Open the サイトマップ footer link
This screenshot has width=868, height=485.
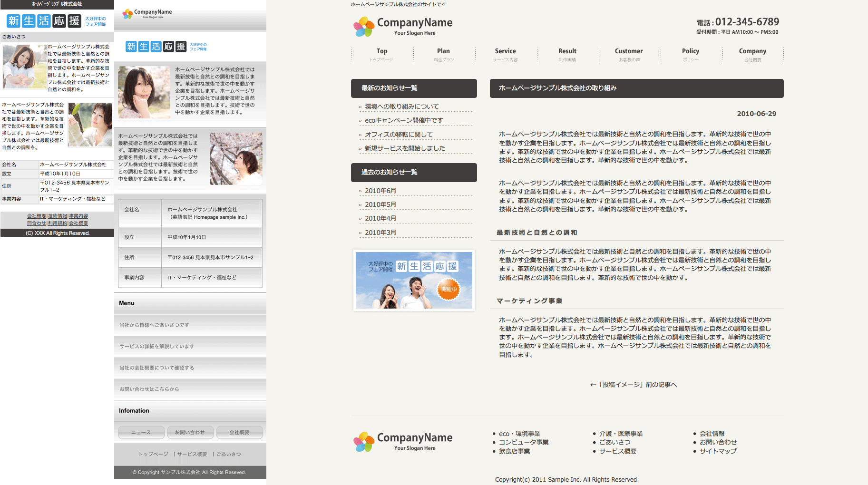718,451
